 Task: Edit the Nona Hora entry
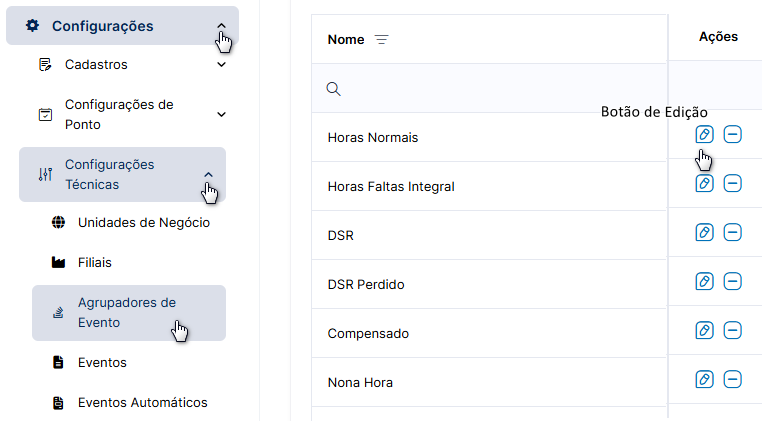click(x=704, y=379)
